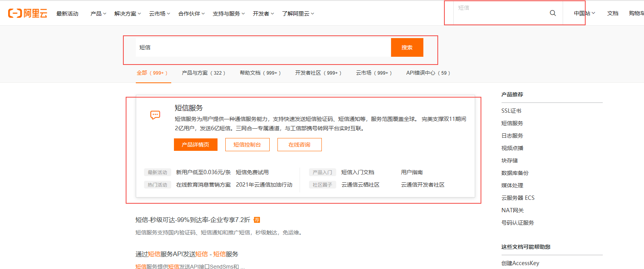Expand the 支持与服务 dropdown menu

click(x=229, y=14)
